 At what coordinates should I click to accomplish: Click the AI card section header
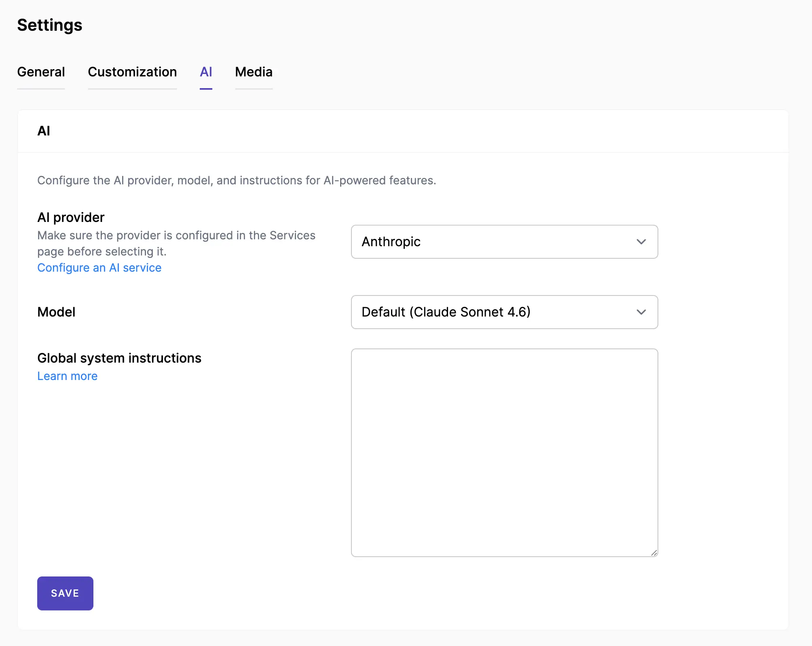[44, 131]
